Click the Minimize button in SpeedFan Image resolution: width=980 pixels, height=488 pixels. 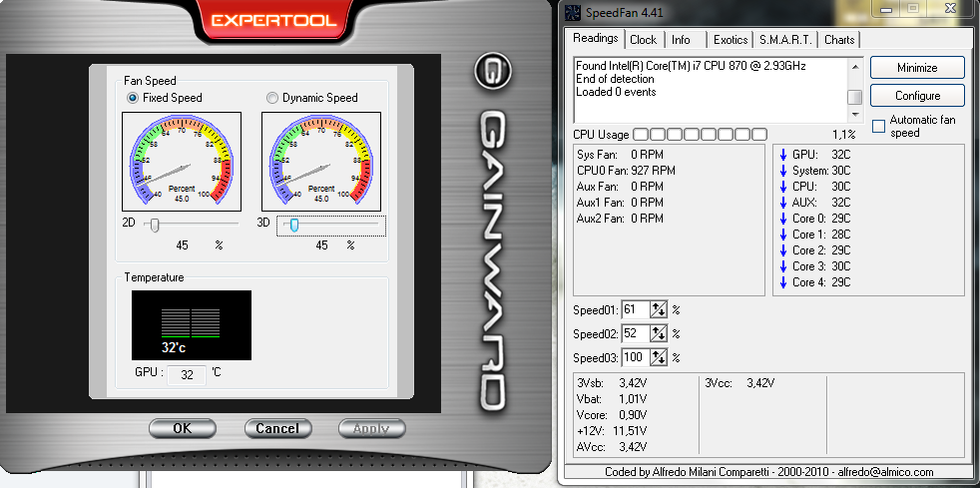point(917,68)
